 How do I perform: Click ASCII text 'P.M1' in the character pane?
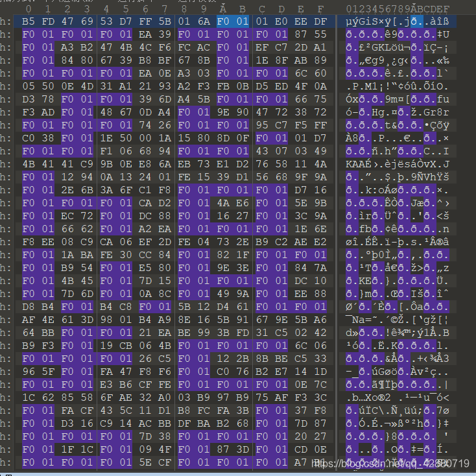coord(365,86)
